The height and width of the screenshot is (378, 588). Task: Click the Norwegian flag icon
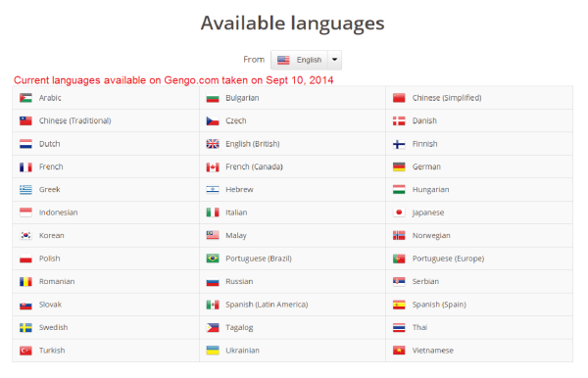click(399, 235)
